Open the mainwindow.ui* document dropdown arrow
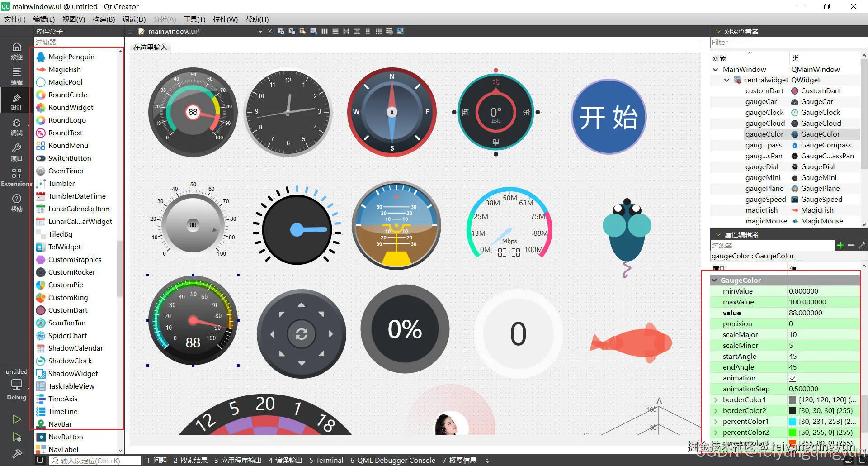This screenshot has height=466, width=868. point(260,31)
